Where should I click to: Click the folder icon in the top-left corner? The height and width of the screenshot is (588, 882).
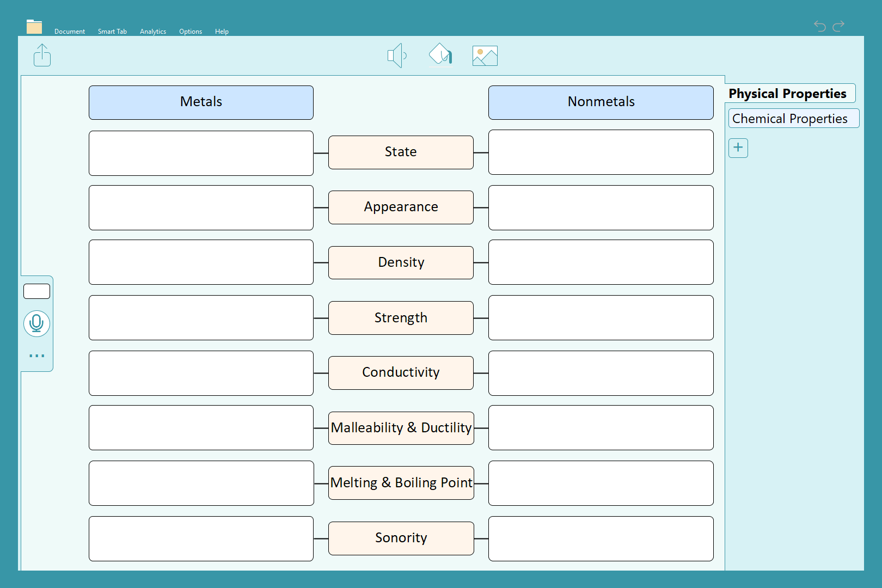point(34,27)
